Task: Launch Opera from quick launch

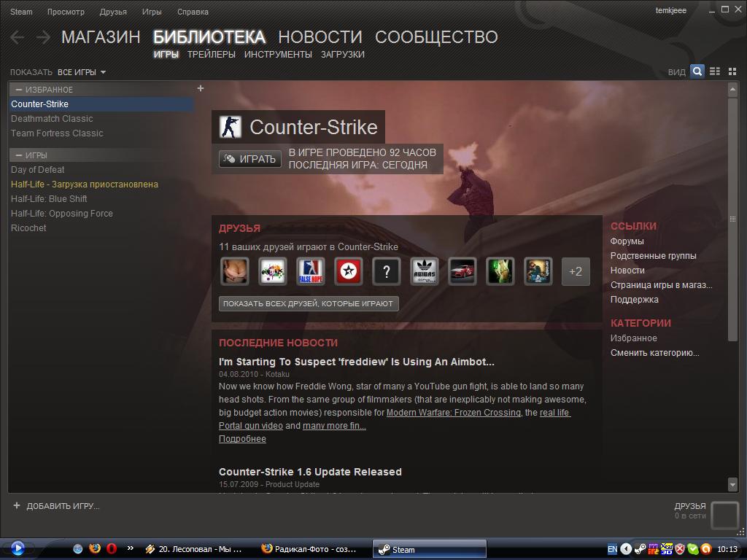Action: (112, 548)
